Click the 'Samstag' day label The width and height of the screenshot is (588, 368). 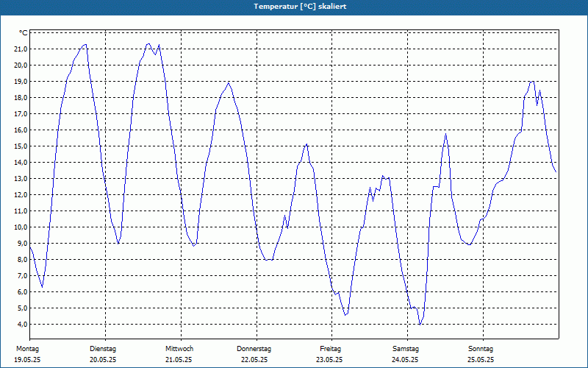tap(406, 349)
